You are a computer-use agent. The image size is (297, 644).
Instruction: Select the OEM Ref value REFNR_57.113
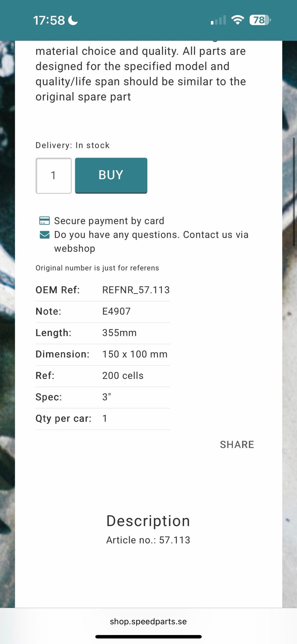(136, 290)
